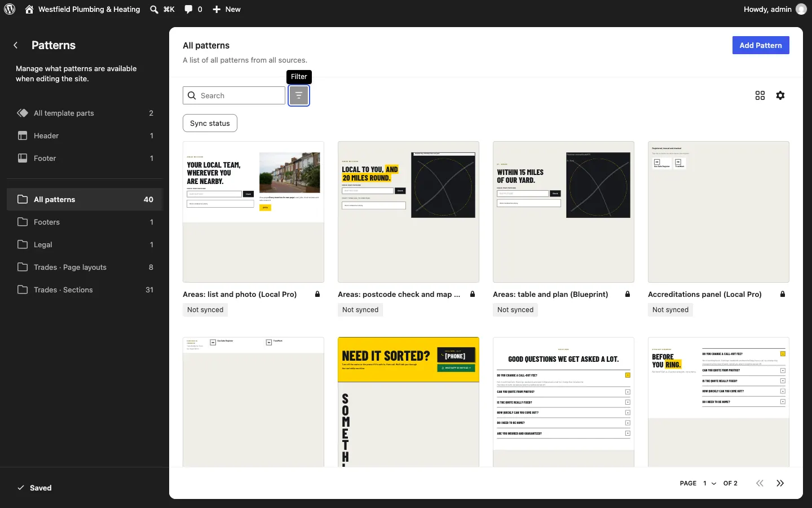Image resolution: width=812 pixels, height=508 pixels.
Task: Click the New content plus icon
Action: click(x=217, y=9)
